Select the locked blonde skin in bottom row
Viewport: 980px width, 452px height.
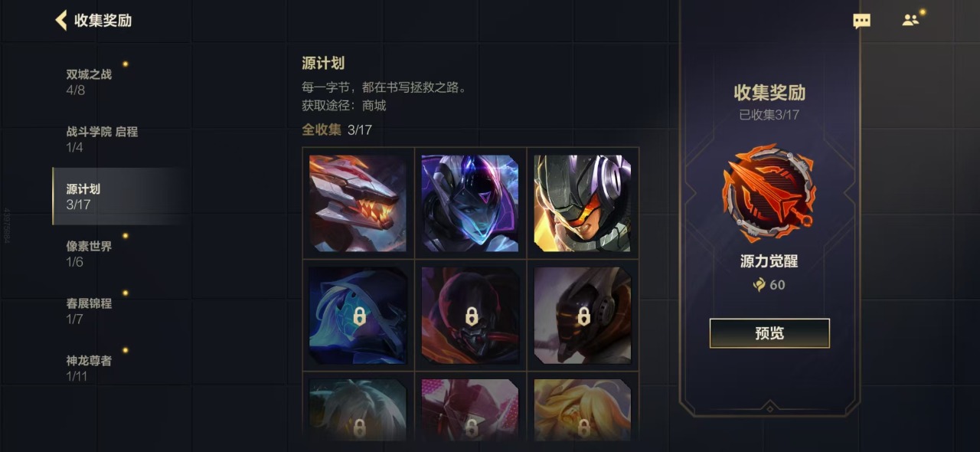click(583, 409)
